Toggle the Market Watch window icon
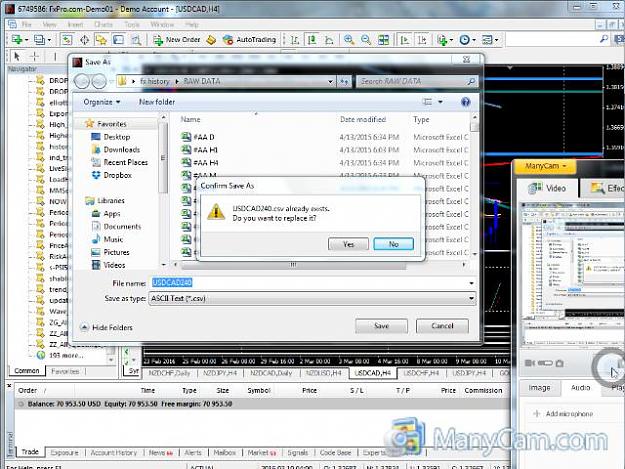The height and width of the screenshot is (469, 625). pyautogui.click(x=66, y=39)
